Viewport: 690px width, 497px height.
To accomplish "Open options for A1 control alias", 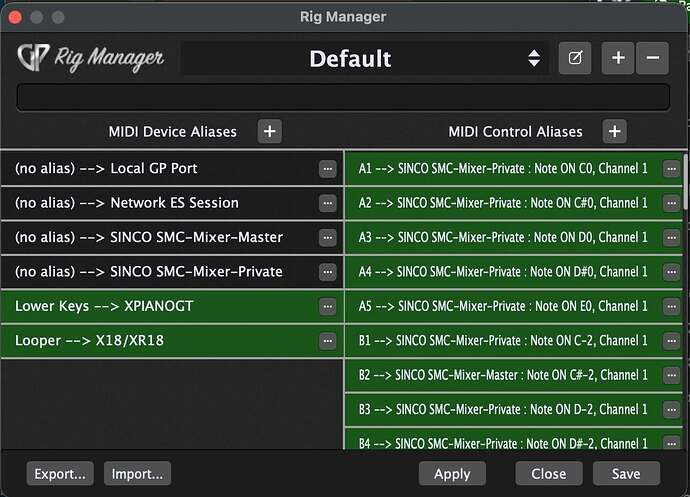I will coord(672,169).
